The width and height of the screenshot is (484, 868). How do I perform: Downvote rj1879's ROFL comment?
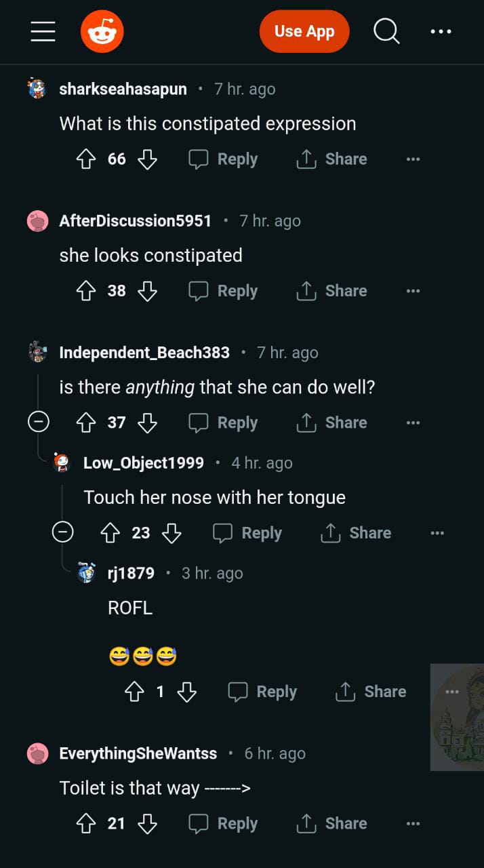(186, 692)
